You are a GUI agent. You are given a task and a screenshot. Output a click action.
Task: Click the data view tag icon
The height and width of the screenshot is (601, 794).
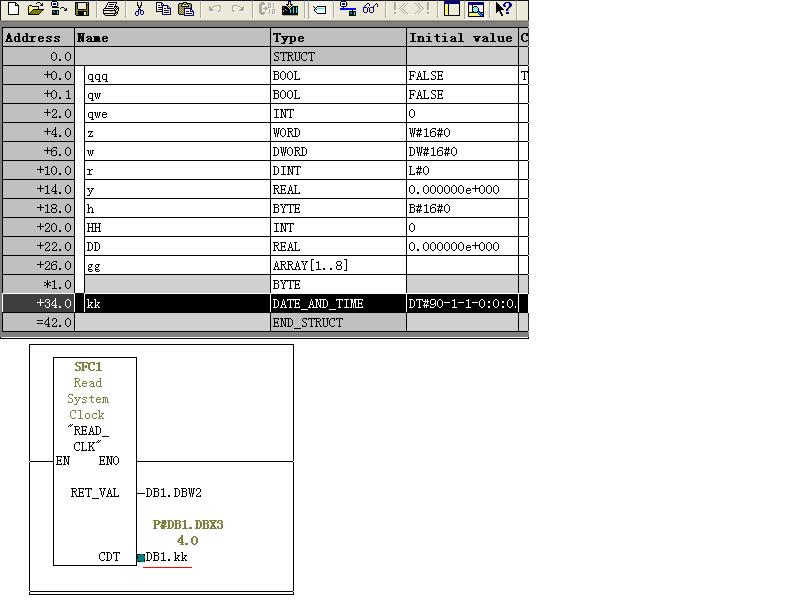320,9
